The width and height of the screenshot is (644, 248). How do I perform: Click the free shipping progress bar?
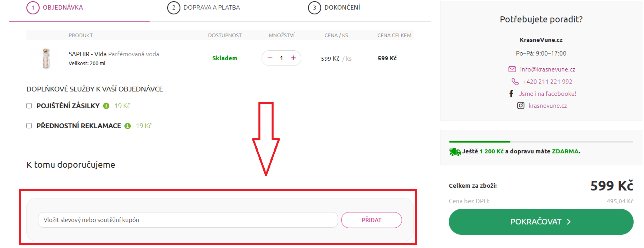[x=541, y=142]
